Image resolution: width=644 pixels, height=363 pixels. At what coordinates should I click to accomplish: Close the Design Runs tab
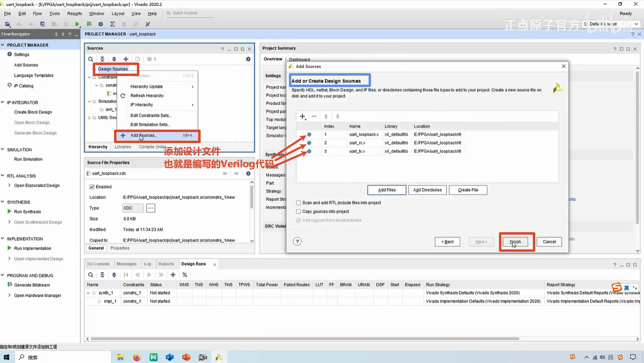tap(215, 264)
